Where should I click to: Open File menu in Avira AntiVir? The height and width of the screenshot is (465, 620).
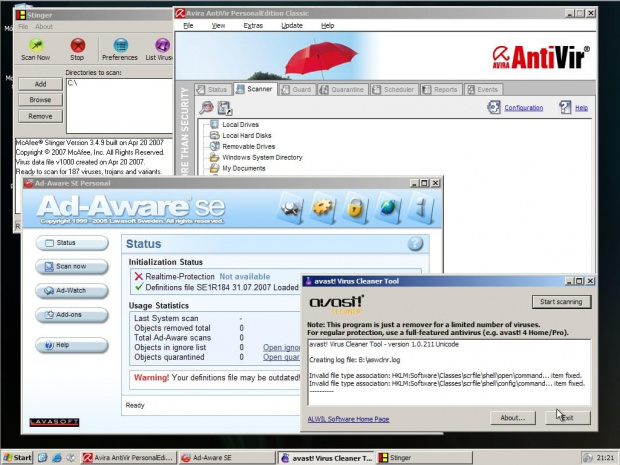[x=188, y=25]
